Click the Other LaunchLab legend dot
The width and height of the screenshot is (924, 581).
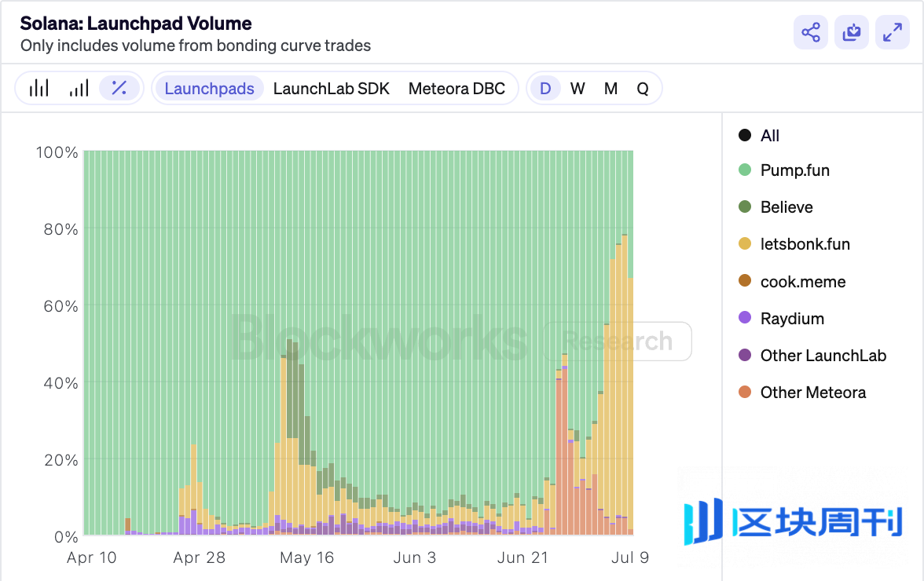745,355
